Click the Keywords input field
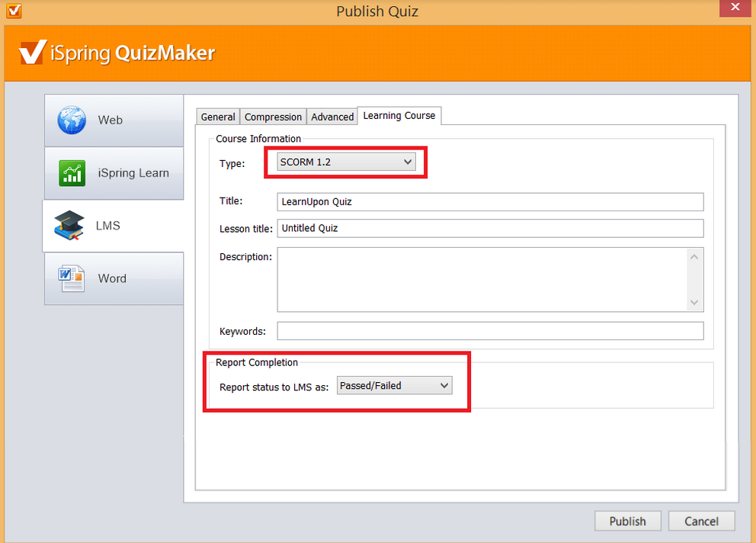Screen dimensions: 756x543 click(x=490, y=331)
